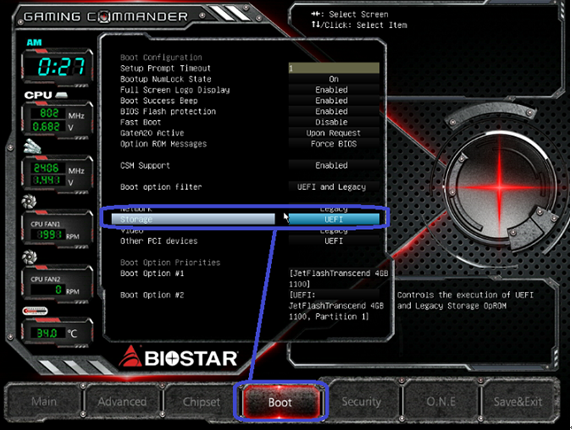The height and width of the screenshot is (430, 572).
Task: Select Fast Boot label
Action: pos(140,122)
